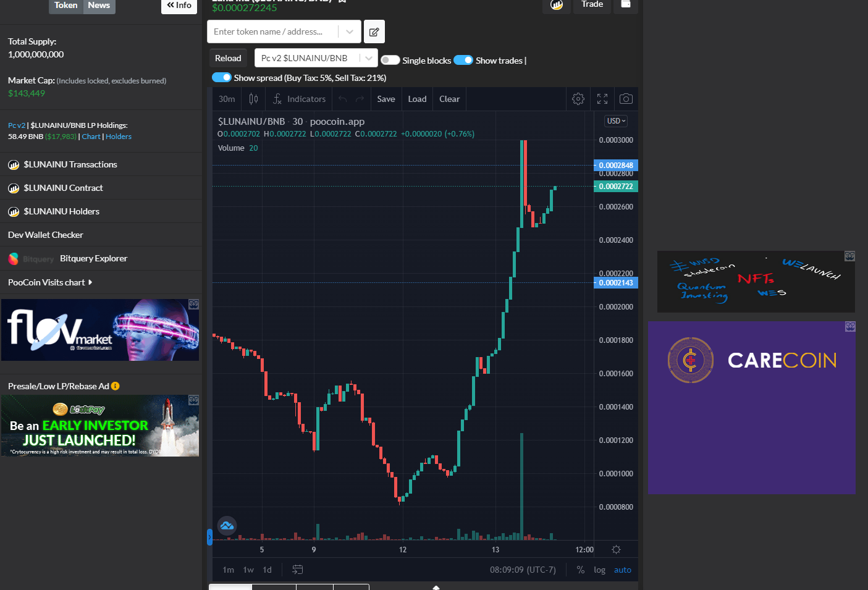This screenshot has height=590, width=868.
Task: Open chart settings gear icon
Action: pyautogui.click(x=578, y=99)
